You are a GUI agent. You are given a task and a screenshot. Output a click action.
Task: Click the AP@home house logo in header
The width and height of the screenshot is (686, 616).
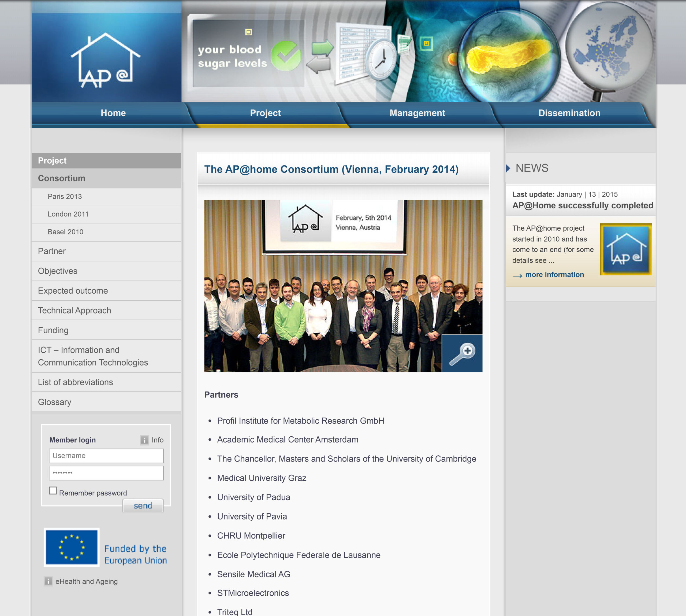point(106,61)
